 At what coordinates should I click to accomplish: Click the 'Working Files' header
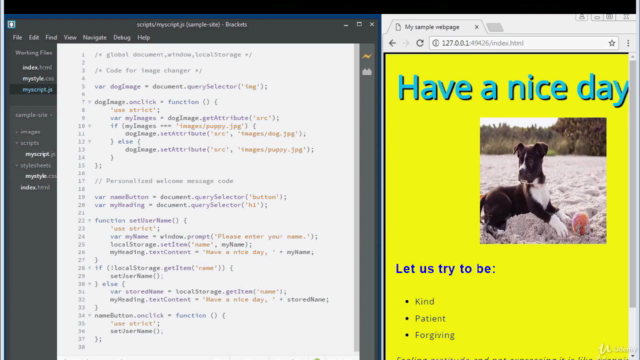point(33,53)
